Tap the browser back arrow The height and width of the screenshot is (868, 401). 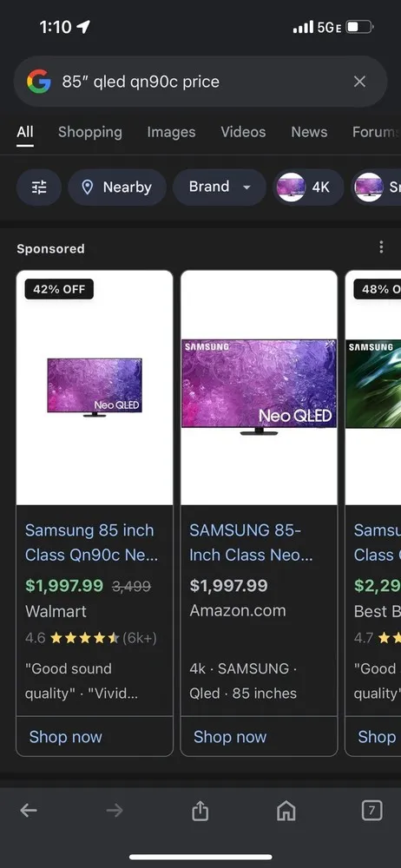pyautogui.click(x=29, y=811)
